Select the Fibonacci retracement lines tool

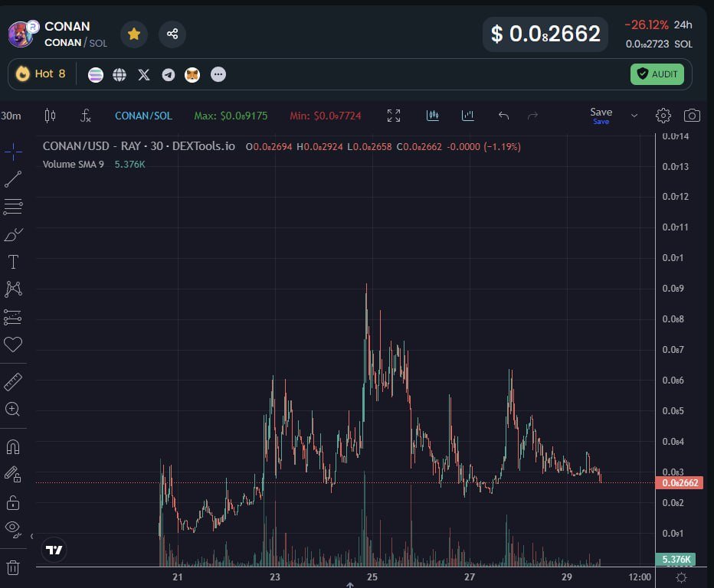[x=13, y=207]
